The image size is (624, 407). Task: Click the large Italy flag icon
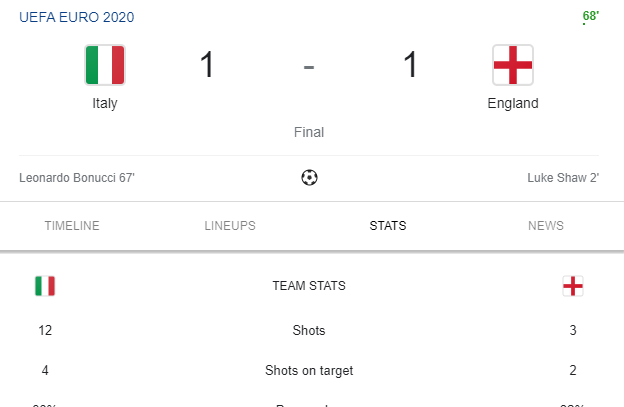pyautogui.click(x=105, y=65)
